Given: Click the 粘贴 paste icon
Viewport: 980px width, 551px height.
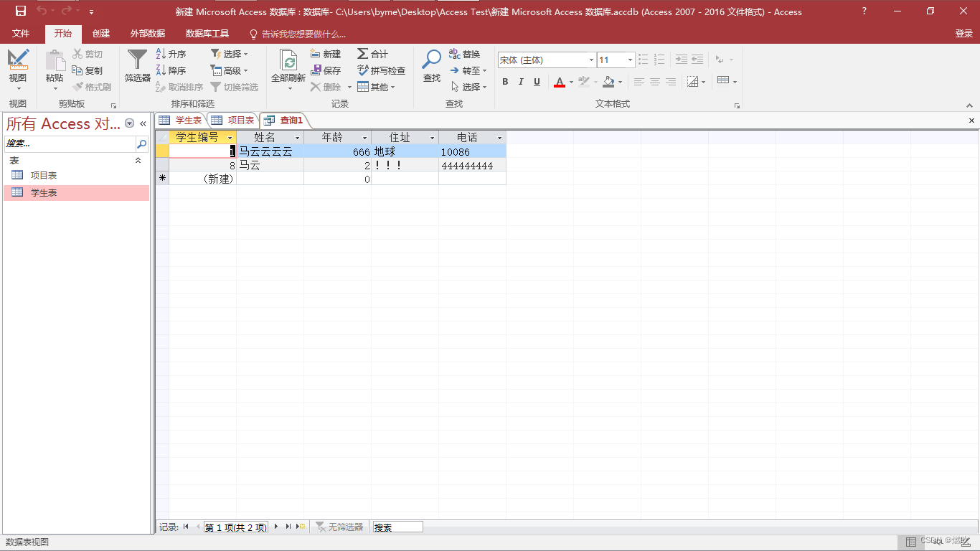Looking at the screenshot, I should [55, 60].
